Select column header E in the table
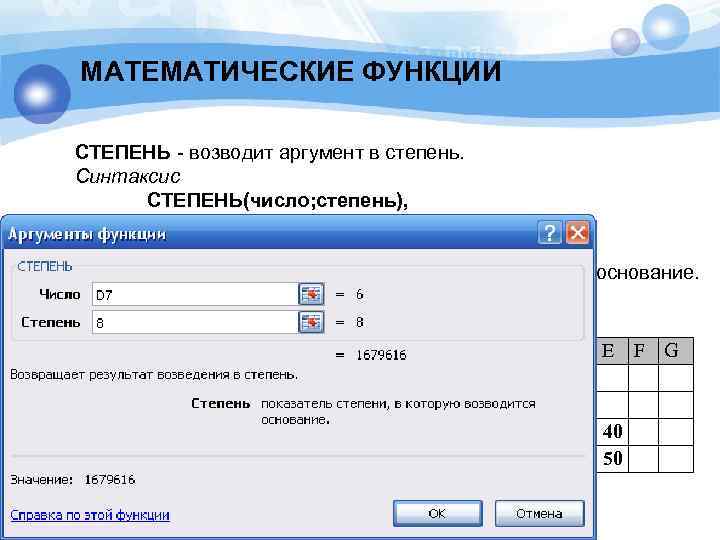This screenshot has width=720, height=540. pos(612,351)
